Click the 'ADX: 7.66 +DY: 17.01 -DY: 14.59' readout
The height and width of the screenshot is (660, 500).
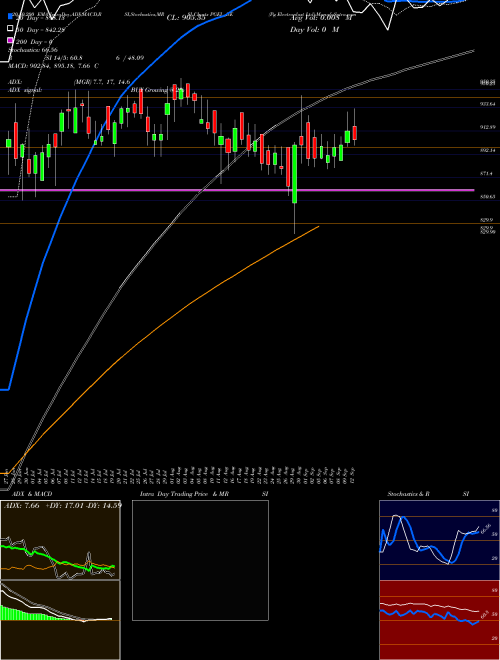[x=63, y=505]
